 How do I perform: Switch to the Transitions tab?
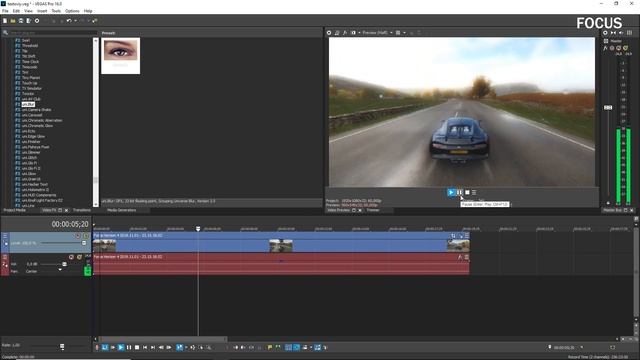(82, 210)
